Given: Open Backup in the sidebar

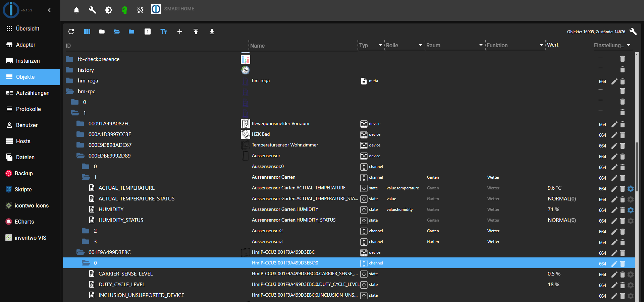Looking at the screenshot, I should coord(30,173).
